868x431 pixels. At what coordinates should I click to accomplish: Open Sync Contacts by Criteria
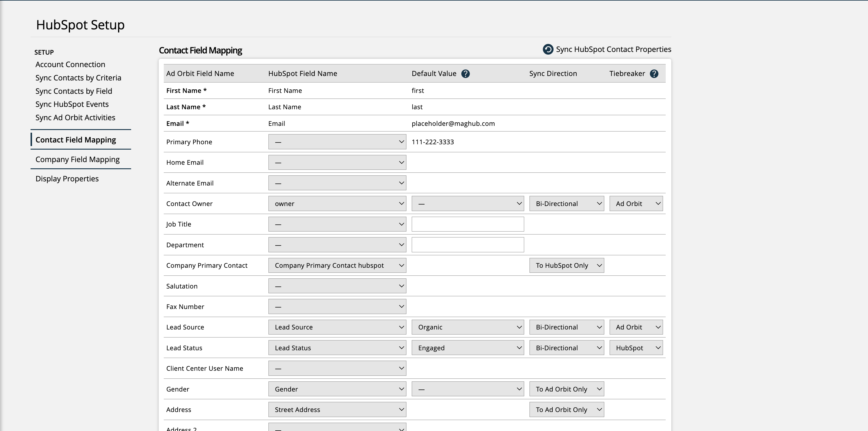point(78,77)
